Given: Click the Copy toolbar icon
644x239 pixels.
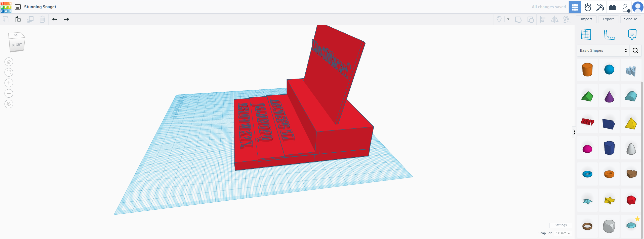Looking at the screenshot, I should 6,19.
